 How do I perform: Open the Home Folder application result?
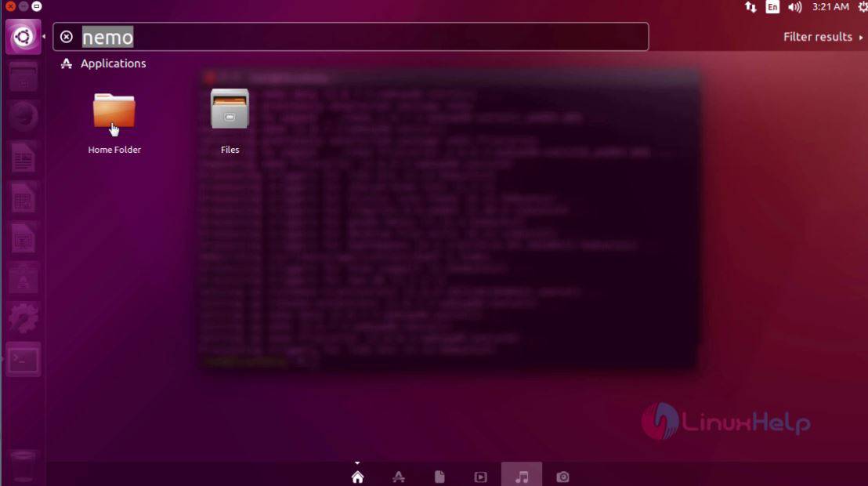pyautogui.click(x=114, y=113)
